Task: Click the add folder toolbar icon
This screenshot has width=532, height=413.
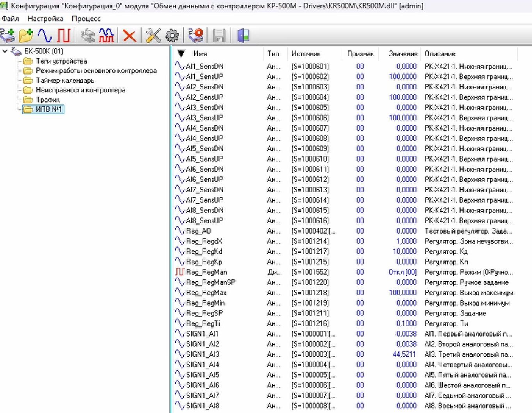Action: click(x=26, y=35)
